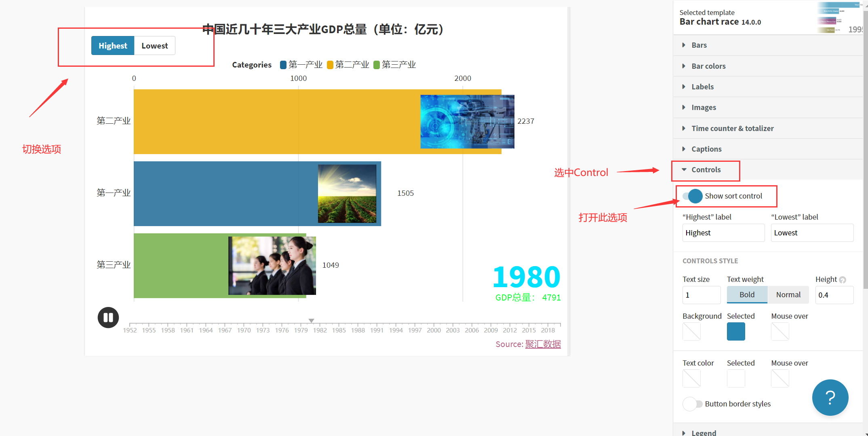The height and width of the screenshot is (436, 868).
Task: Click the bar value 2237
Action: click(526, 121)
